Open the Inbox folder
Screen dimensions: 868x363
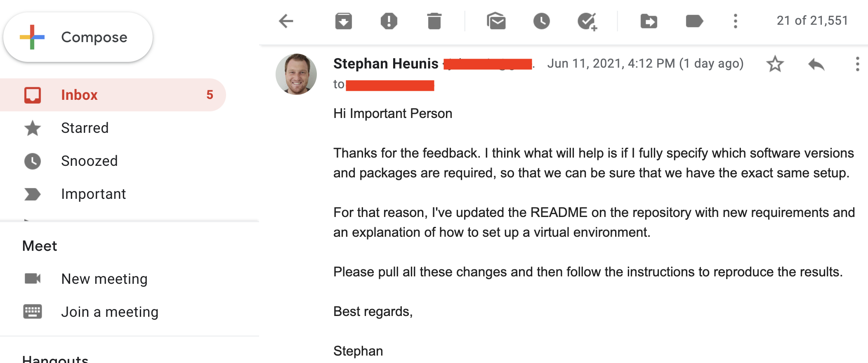[x=79, y=95]
